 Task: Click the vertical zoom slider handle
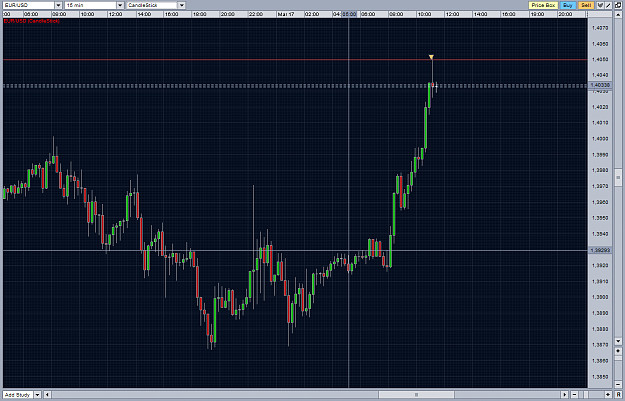click(618, 358)
